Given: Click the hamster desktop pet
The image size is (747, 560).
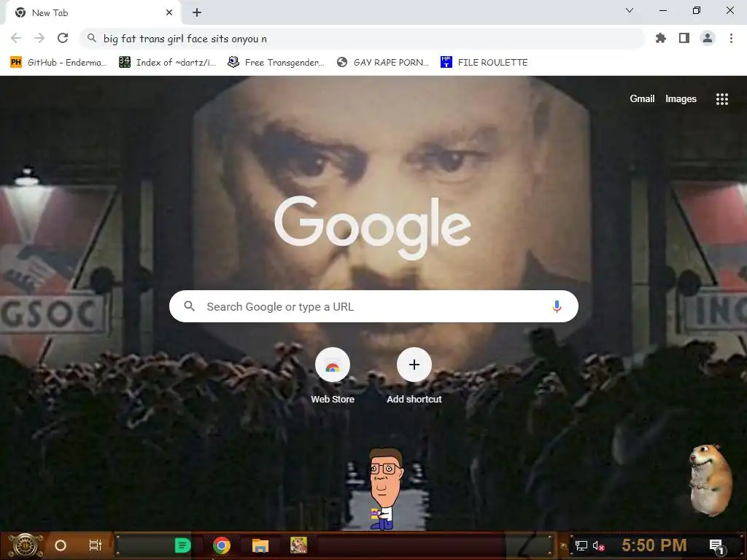Looking at the screenshot, I should click(711, 480).
